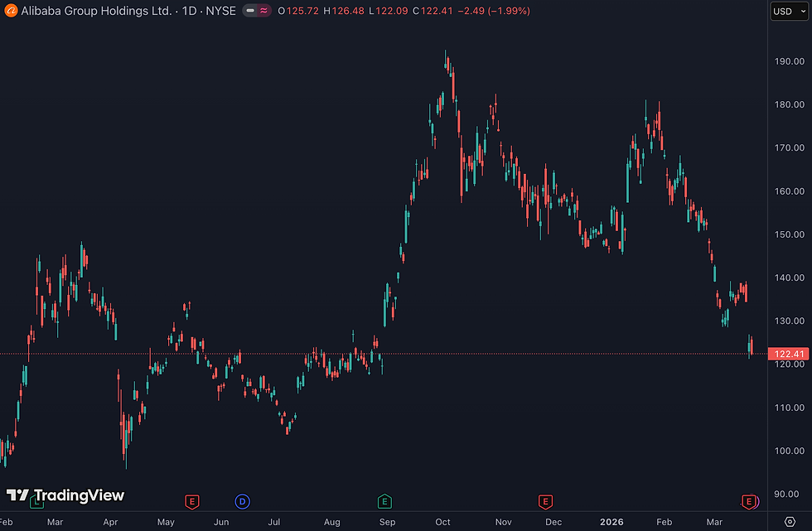The height and width of the screenshot is (531, 812).
Task: Click the green E earnings marker above Sep
Action: click(384, 501)
